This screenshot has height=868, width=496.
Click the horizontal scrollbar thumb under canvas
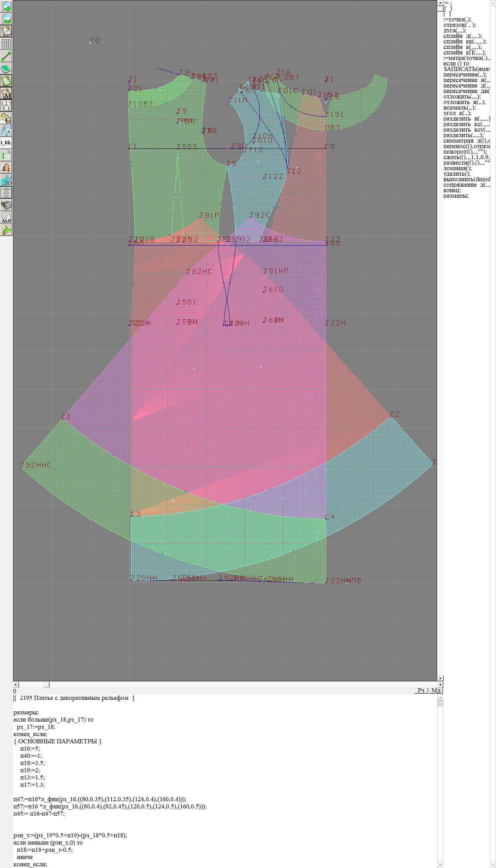[46, 684]
